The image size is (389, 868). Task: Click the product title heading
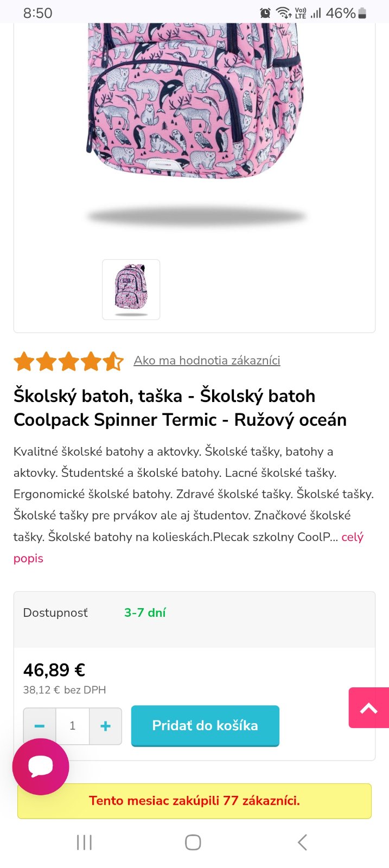tap(180, 407)
